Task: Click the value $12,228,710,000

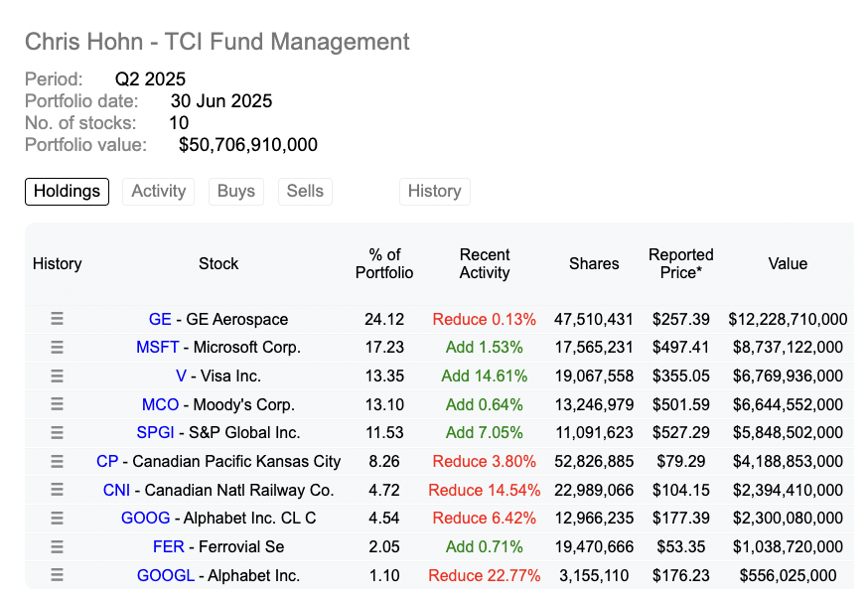Action: click(788, 320)
